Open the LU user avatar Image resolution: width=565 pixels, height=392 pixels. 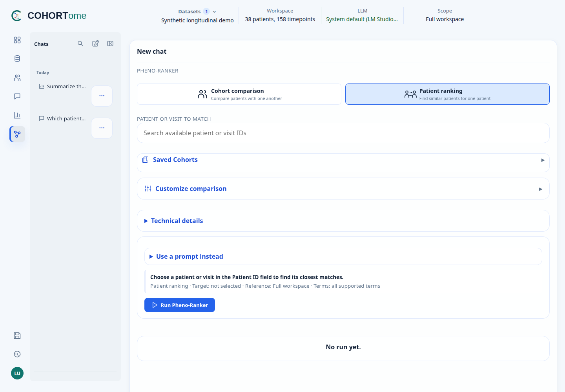coord(17,373)
